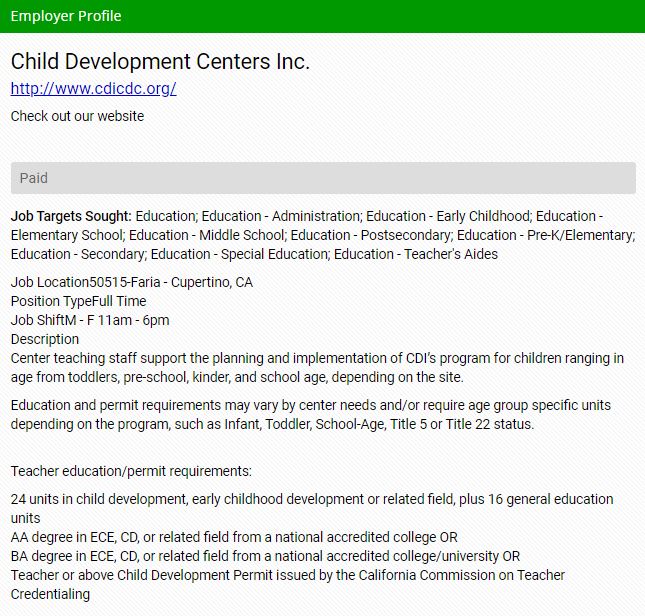The image size is (645, 616).
Task: Open the http://www.cdicdc.org/ website link
Action: pos(93,88)
